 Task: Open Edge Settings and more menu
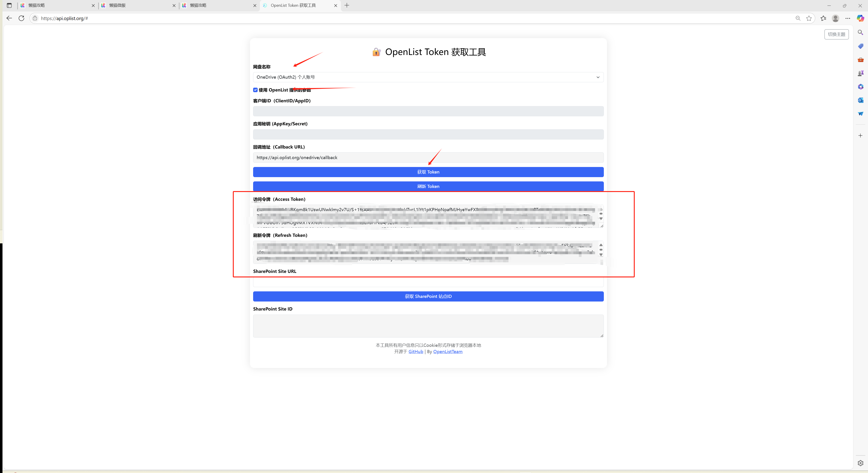[x=848, y=18]
